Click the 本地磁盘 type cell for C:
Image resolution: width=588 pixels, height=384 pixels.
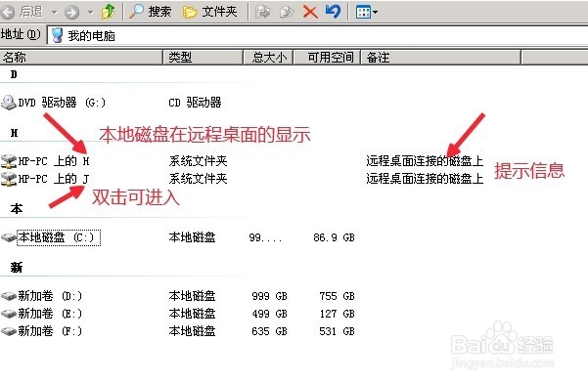click(192, 237)
